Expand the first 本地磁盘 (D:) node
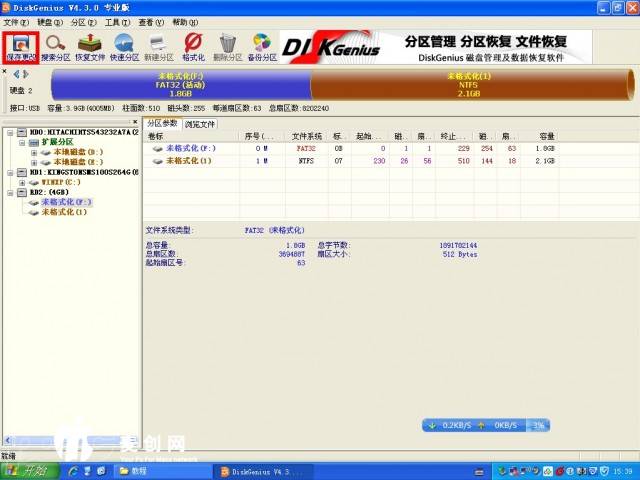Screen dimensions: 640x480 (33, 152)
